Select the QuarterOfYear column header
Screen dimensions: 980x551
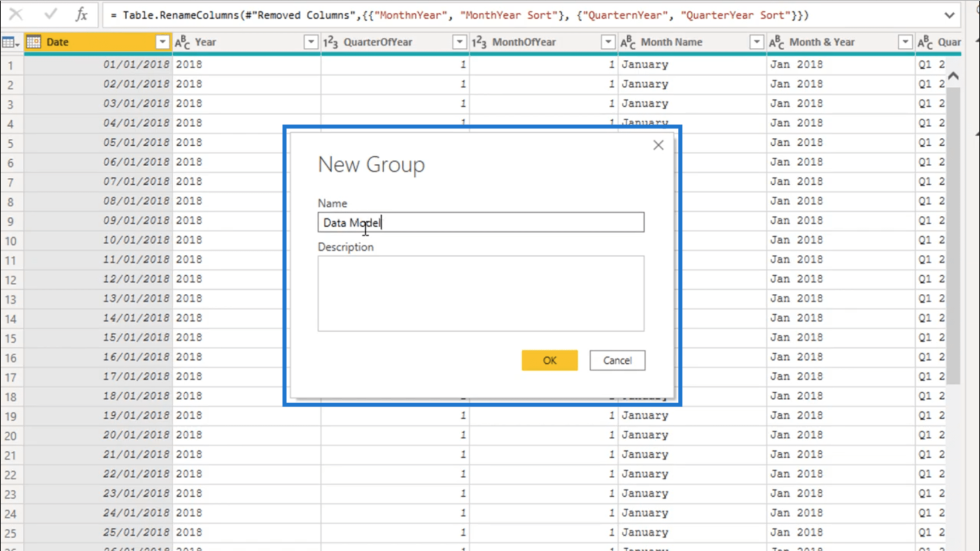click(395, 42)
